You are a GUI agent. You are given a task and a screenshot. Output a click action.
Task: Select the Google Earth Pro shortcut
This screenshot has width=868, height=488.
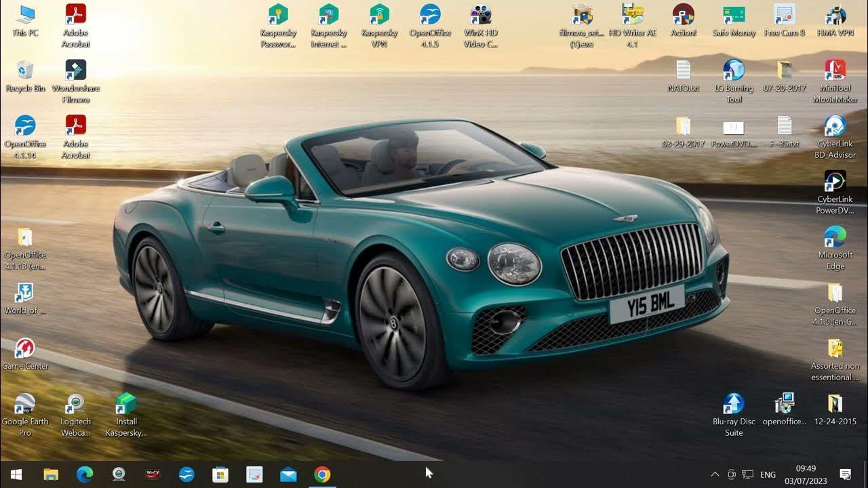click(25, 405)
